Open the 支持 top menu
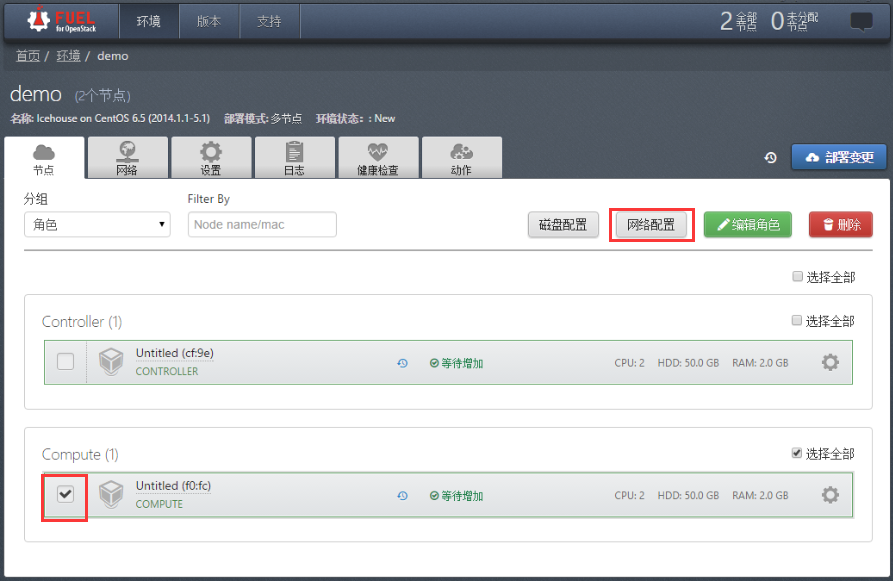The height and width of the screenshot is (581, 893). [269, 21]
